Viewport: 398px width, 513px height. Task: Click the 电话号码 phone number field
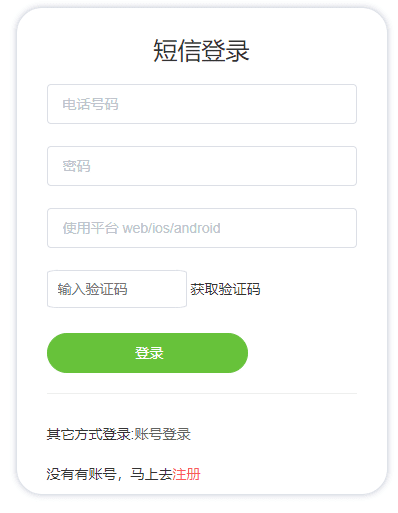pos(202,104)
